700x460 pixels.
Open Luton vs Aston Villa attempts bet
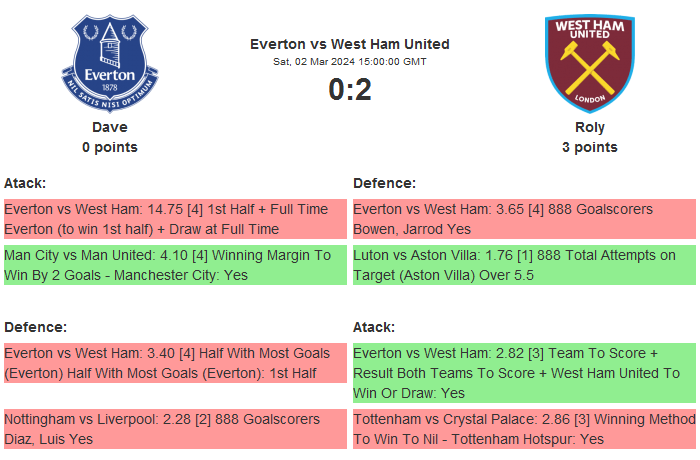point(524,265)
